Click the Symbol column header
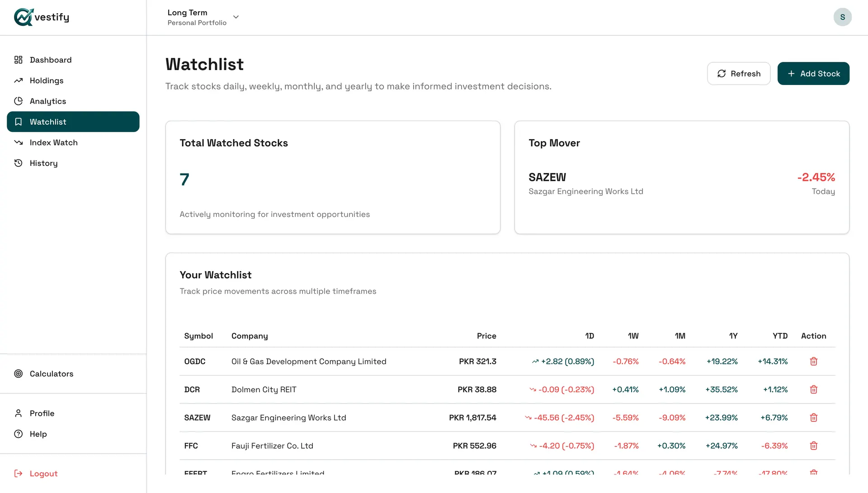This screenshot has width=868, height=493. click(198, 336)
